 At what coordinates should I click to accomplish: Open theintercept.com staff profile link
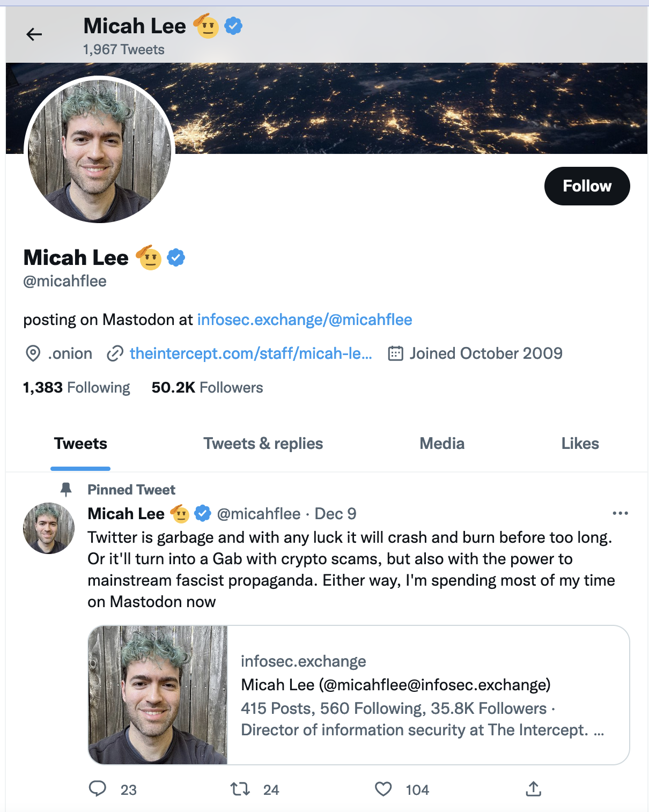250,353
